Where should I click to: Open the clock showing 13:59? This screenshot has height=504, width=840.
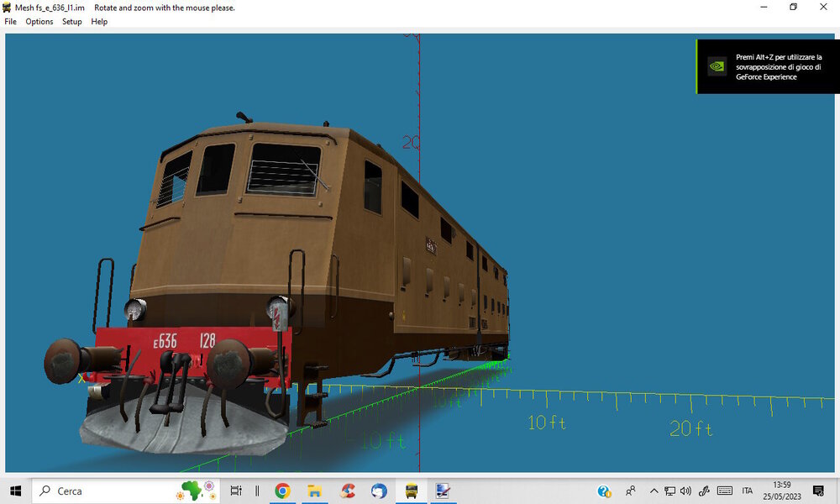click(x=781, y=491)
